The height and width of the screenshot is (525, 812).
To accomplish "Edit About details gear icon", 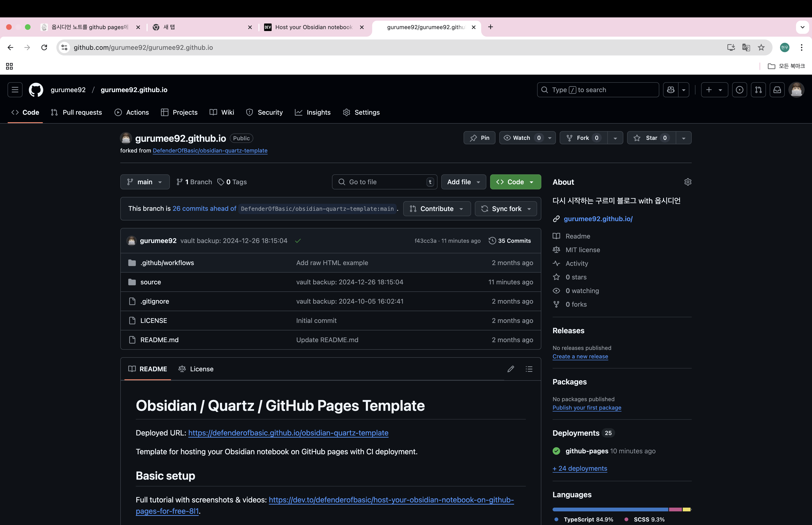I will [x=688, y=182].
